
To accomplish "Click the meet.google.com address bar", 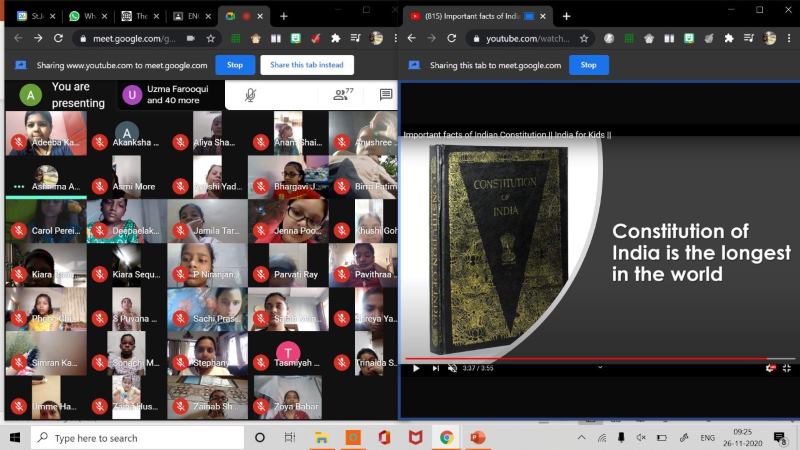I will 134,38.
